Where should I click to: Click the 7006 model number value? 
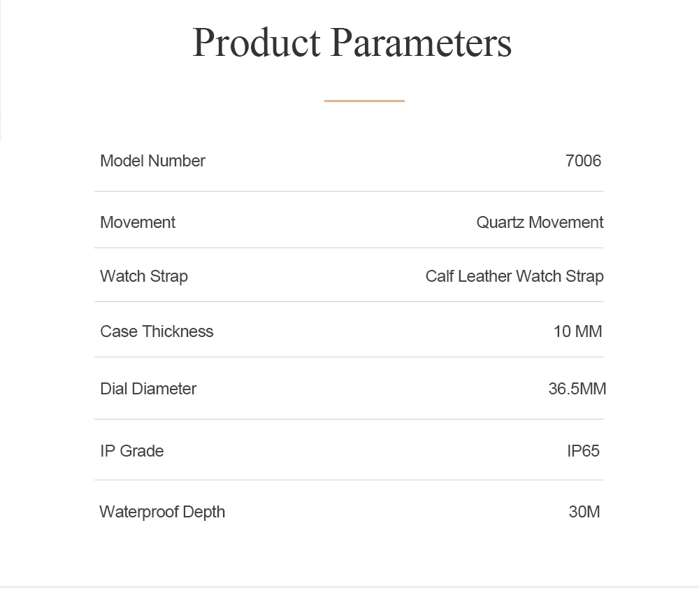[583, 161]
